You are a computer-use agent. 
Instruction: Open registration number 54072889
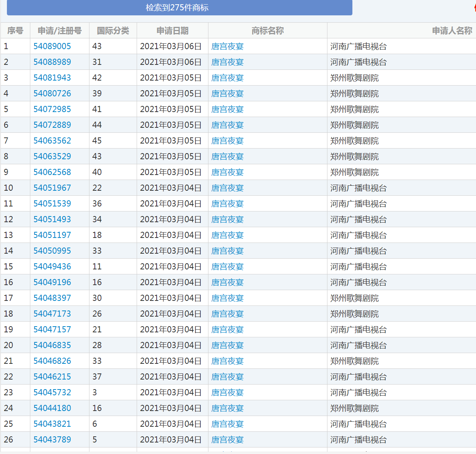(52, 125)
